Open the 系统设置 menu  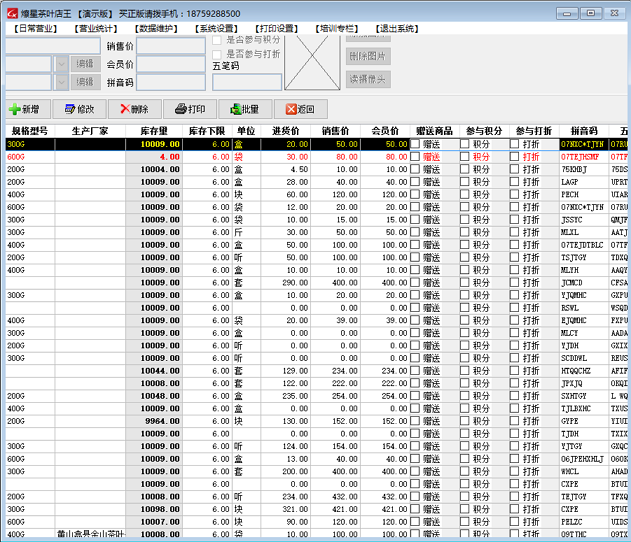pos(217,29)
